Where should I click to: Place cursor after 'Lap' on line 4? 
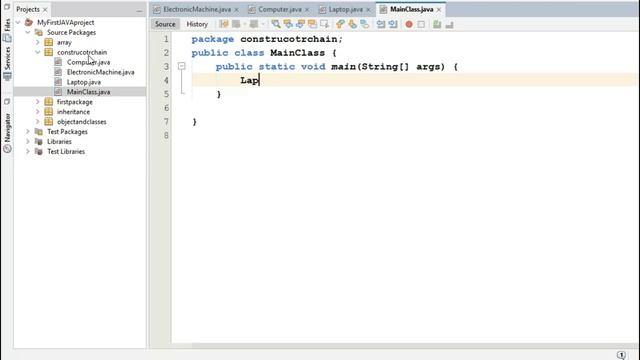pyautogui.click(x=260, y=80)
